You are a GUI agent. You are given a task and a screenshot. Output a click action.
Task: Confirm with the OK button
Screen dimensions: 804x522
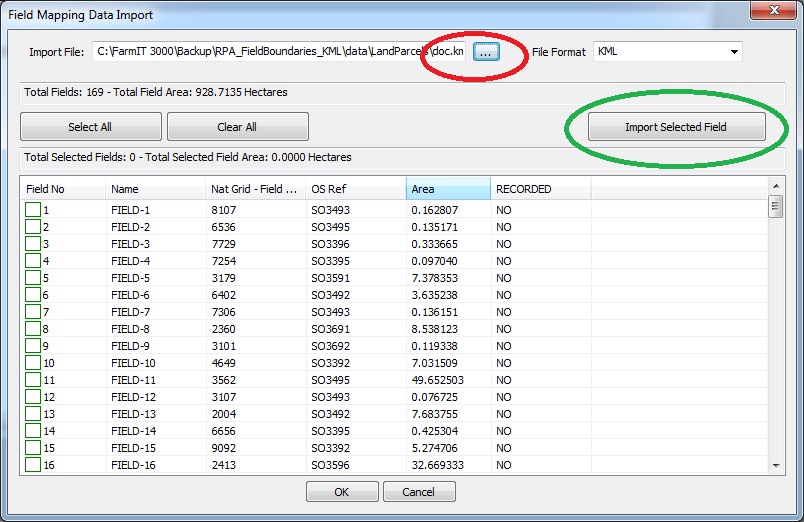[342, 492]
